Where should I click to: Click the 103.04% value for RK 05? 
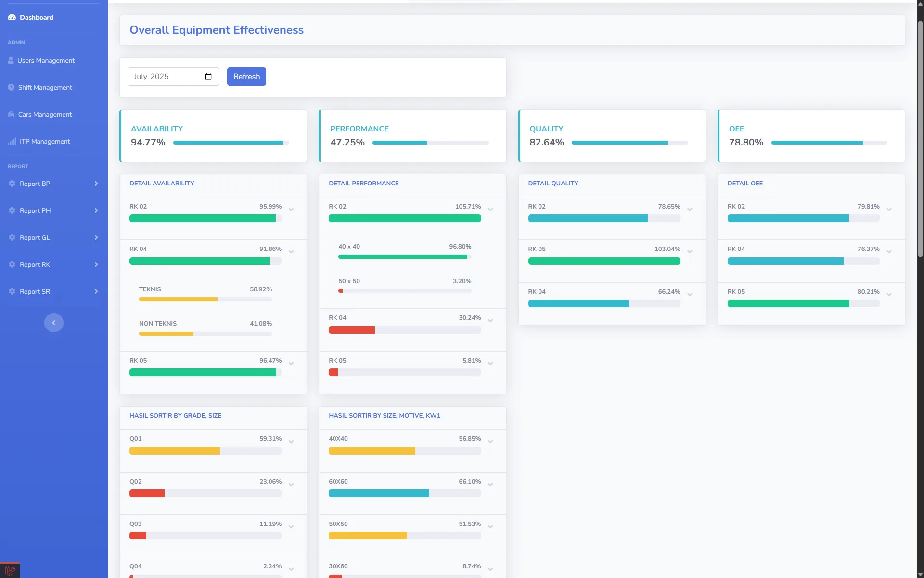(x=667, y=249)
